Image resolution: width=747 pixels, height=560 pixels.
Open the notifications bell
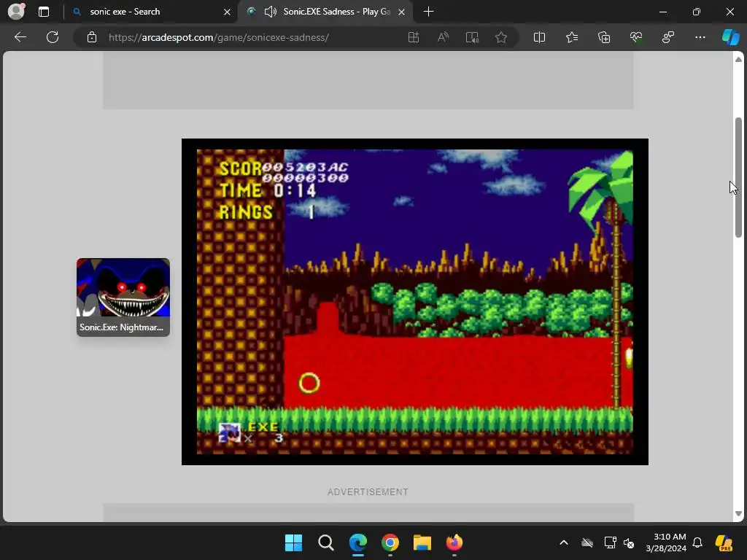pos(697,542)
